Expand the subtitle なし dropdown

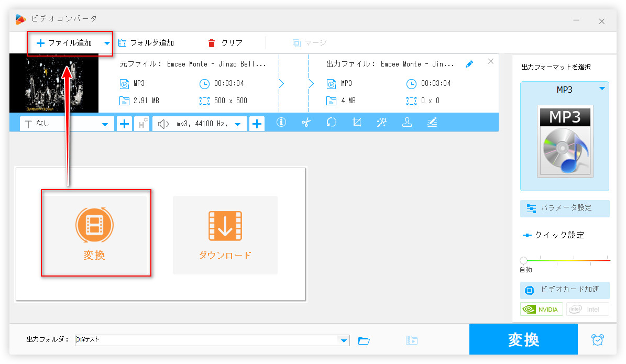105,124
